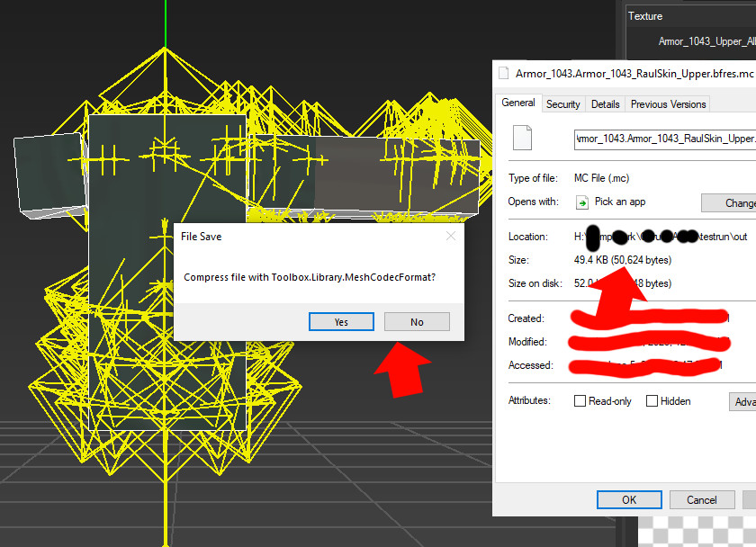Enable the Hidden attribute checkbox
The image size is (756, 547).
(652, 401)
